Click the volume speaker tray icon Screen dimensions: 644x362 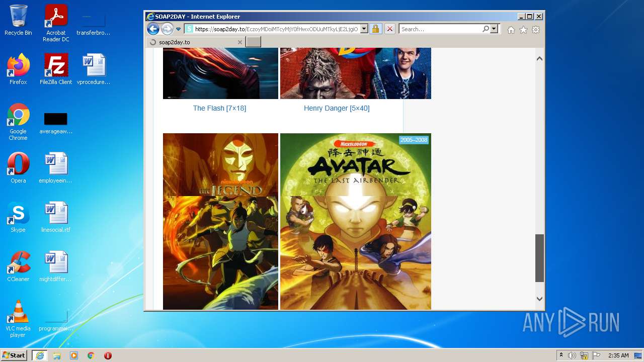pyautogui.click(x=572, y=355)
